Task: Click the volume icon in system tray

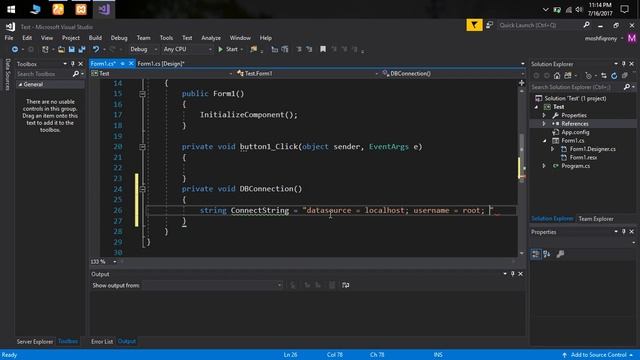Action: pos(579,9)
